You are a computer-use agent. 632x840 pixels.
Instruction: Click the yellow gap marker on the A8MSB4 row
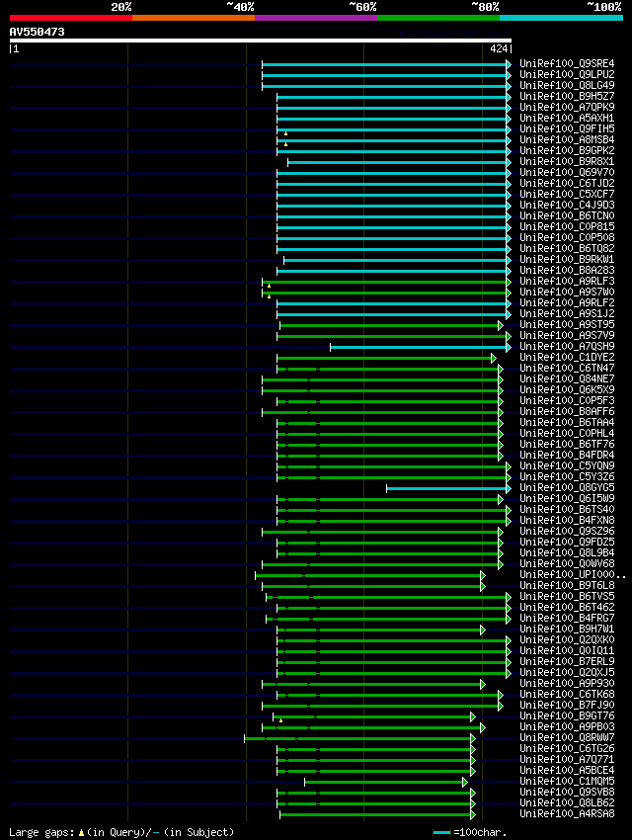point(285,144)
